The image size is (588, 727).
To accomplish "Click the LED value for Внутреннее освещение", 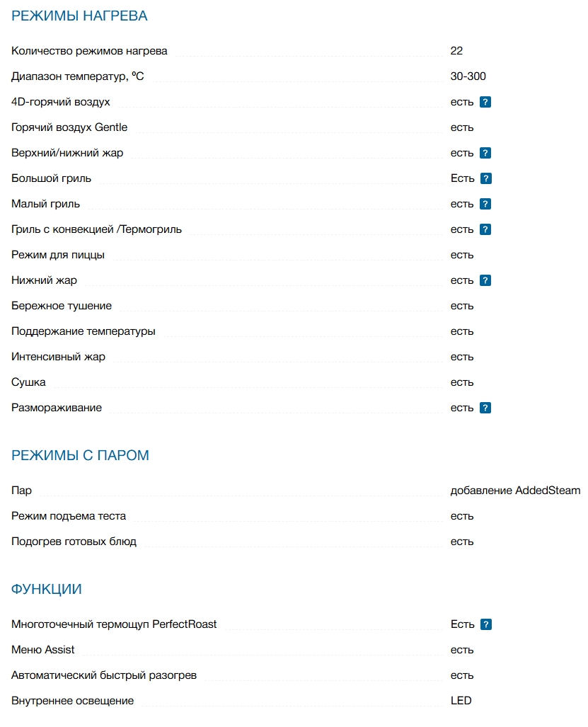I will pos(461,701).
